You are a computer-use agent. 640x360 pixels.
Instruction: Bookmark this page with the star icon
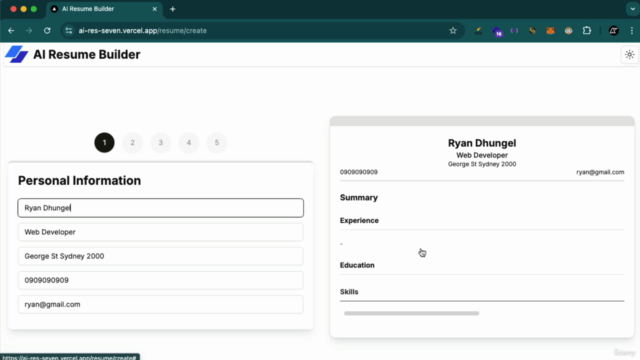coord(453,31)
